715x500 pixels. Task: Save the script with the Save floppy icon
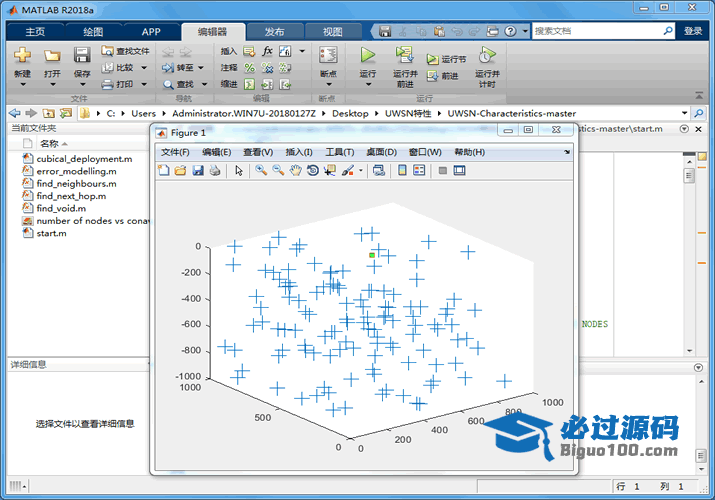point(82,55)
